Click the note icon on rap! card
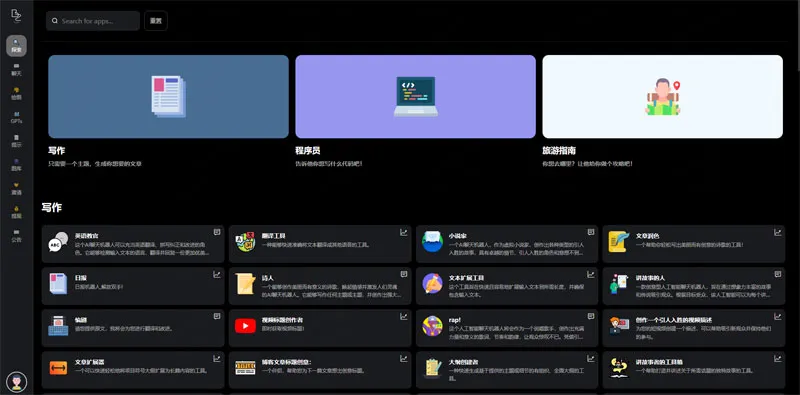800x395 pixels. [x=591, y=316]
